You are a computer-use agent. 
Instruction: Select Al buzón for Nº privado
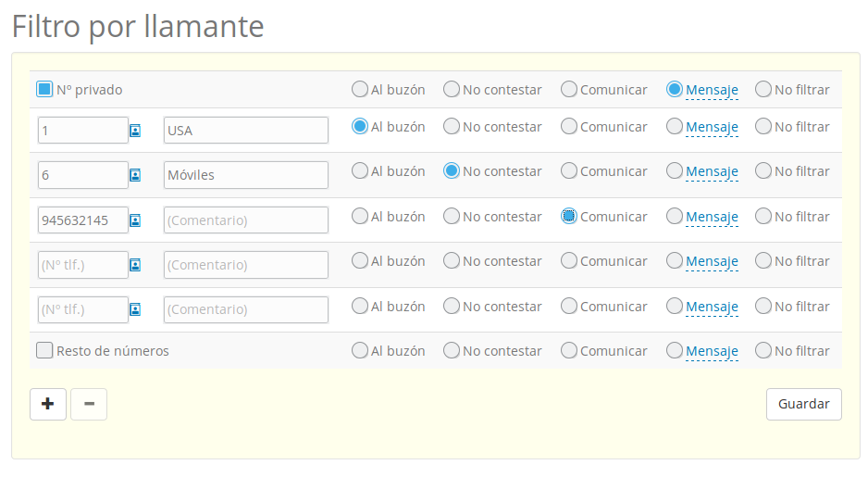tap(360, 90)
